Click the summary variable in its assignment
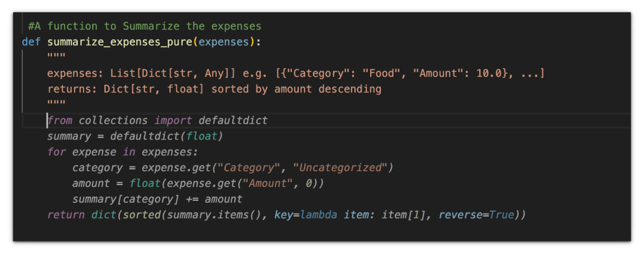Viewport: 644px width, 255px height. (x=69, y=136)
